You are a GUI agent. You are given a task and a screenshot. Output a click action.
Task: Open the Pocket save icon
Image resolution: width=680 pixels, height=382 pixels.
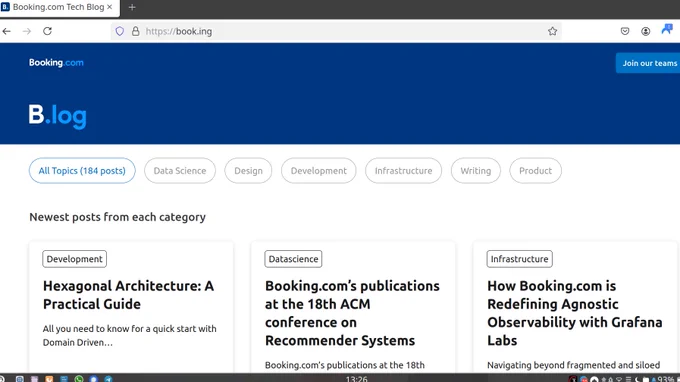625,31
